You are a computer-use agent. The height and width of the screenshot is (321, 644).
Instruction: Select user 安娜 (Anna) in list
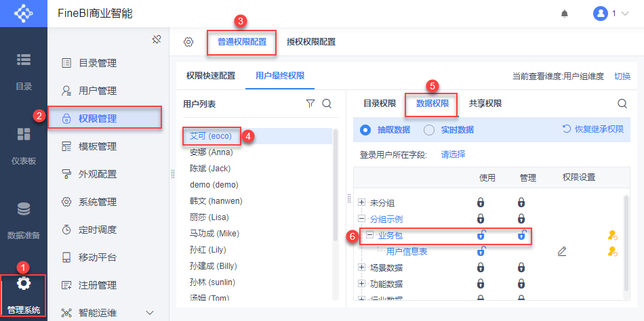(x=212, y=152)
